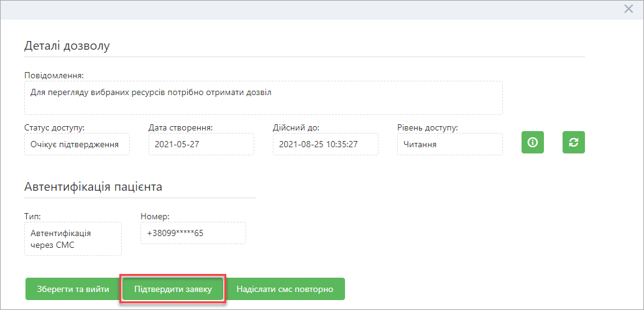Click the creation date field 2021-05-27
The image size is (644, 310).
coord(201,144)
